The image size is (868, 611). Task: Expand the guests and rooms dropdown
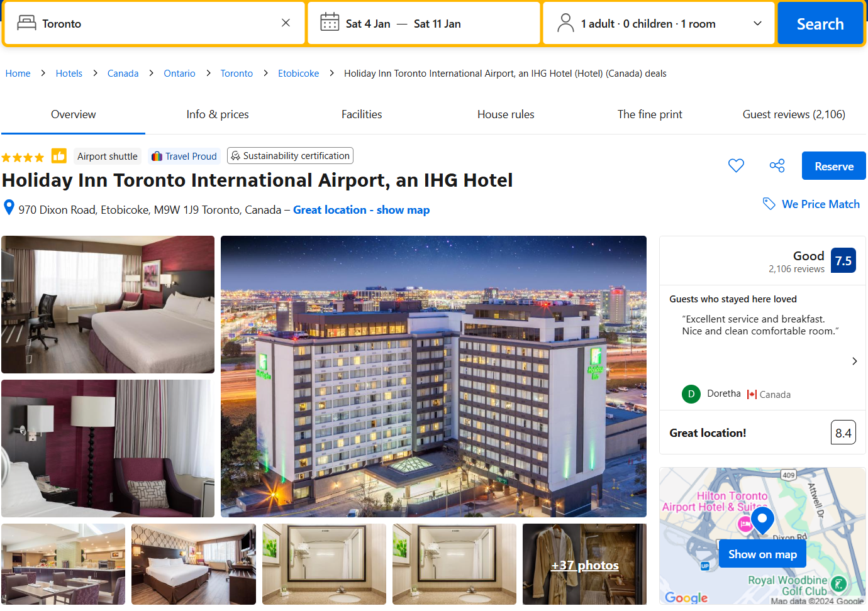758,23
